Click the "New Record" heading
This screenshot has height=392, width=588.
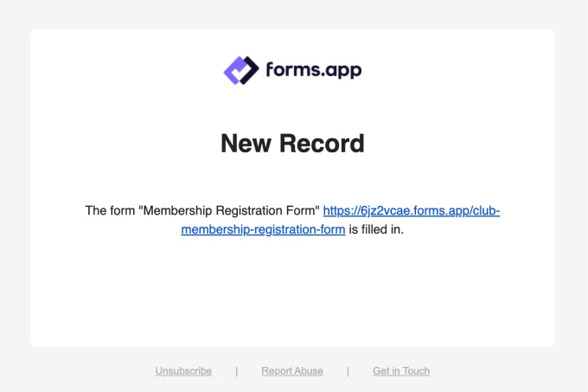(x=292, y=143)
